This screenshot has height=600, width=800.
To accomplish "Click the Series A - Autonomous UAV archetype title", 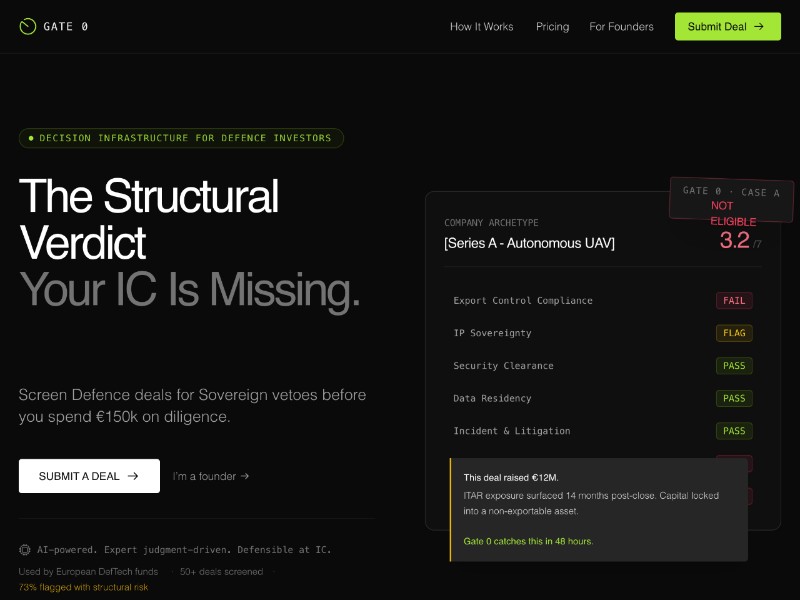I will pos(529,243).
